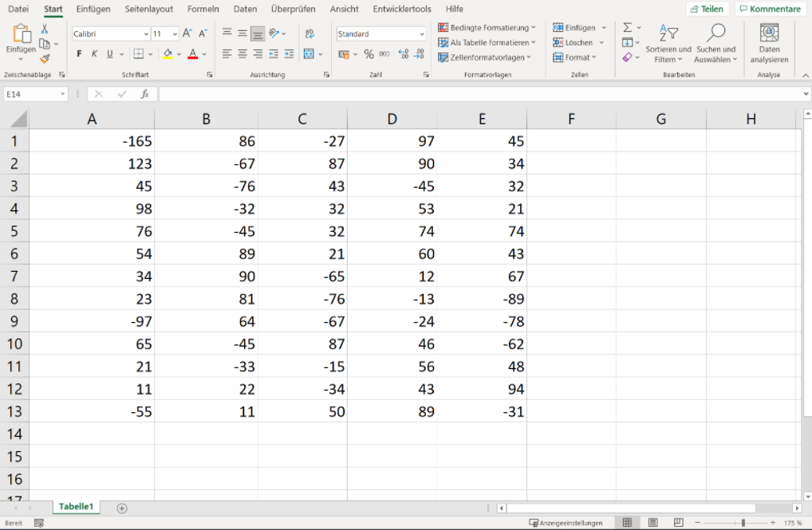812x530 pixels.
Task: Click the fill down icon
Action: 627,42
